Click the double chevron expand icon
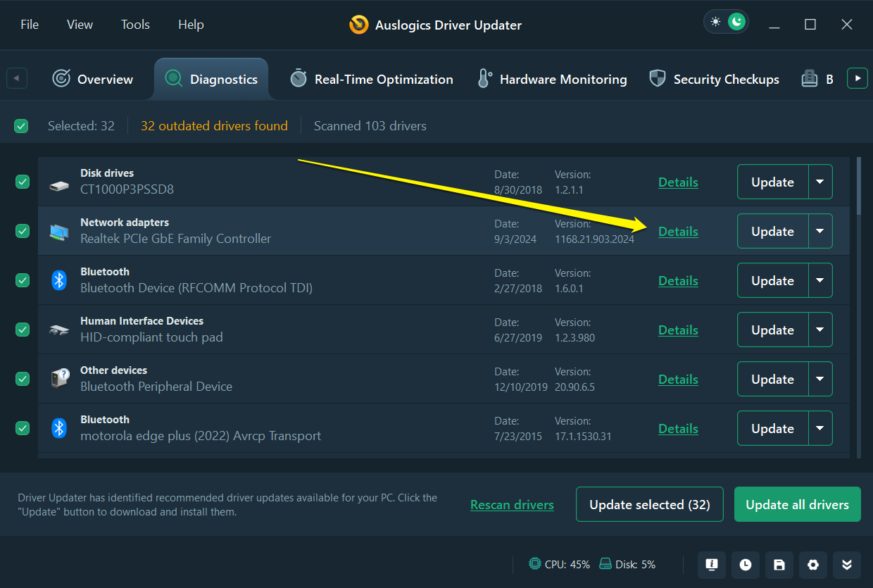The height and width of the screenshot is (588, 873). tap(847, 565)
